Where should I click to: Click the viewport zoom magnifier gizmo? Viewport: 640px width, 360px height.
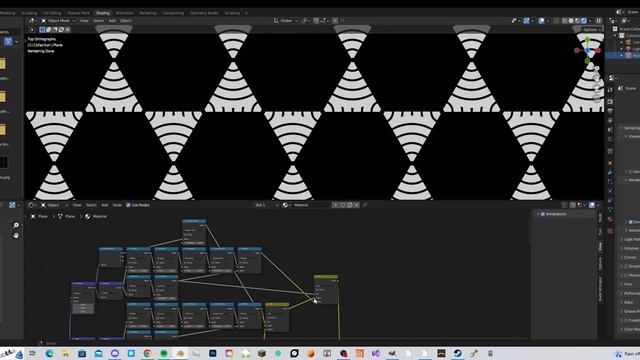pyautogui.click(x=596, y=69)
